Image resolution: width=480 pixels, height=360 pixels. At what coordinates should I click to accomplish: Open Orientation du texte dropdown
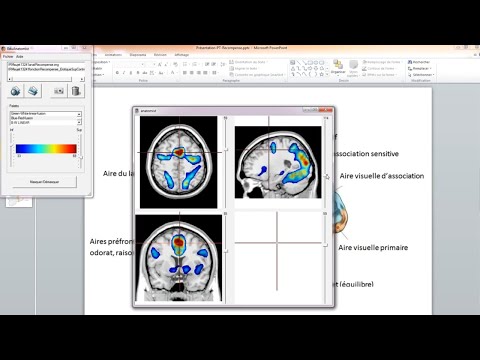[249, 62]
